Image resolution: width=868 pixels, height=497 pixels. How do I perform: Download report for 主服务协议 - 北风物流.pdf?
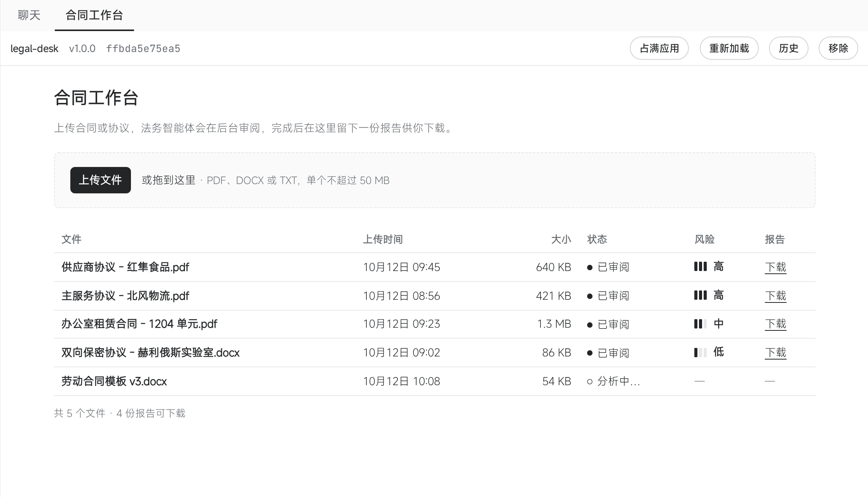pyautogui.click(x=775, y=296)
